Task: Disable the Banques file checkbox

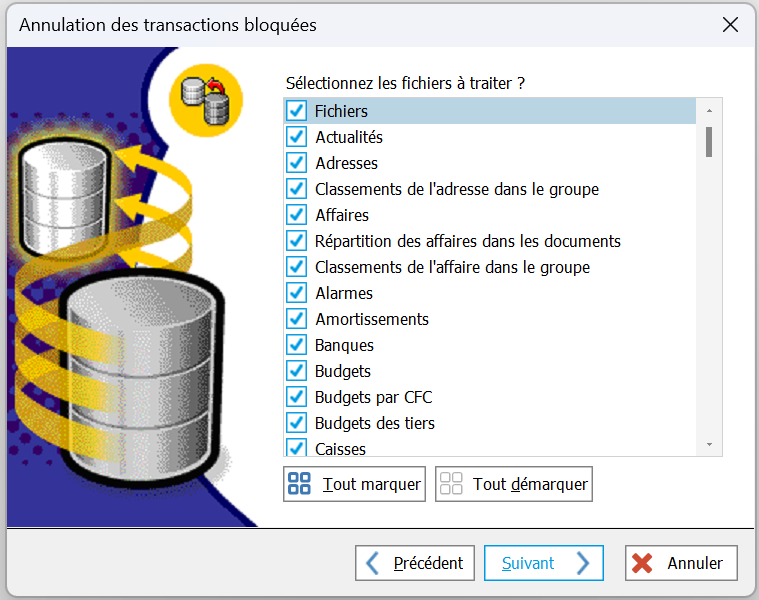Action: [x=297, y=345]
